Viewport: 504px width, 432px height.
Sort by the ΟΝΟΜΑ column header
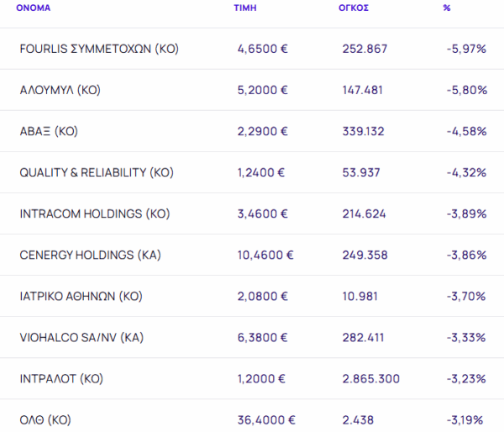[x=33, y=8]
